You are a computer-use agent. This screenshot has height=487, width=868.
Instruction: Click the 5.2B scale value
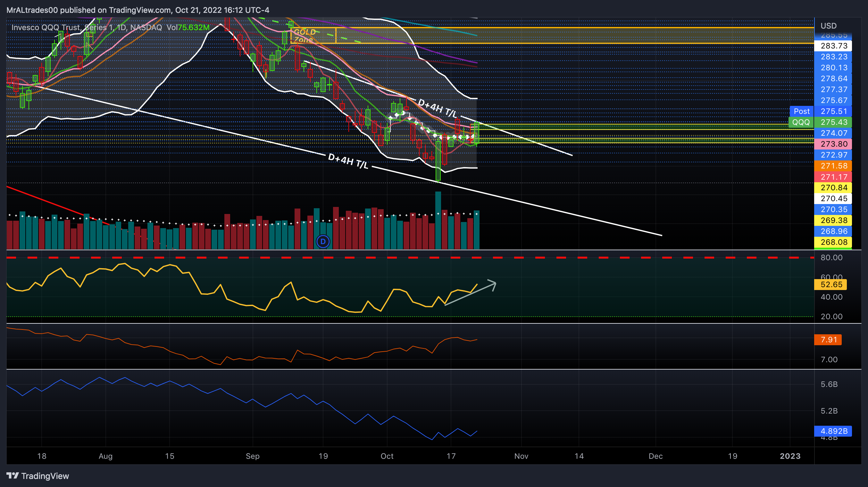pyautogui.click(x=829, y=411)
